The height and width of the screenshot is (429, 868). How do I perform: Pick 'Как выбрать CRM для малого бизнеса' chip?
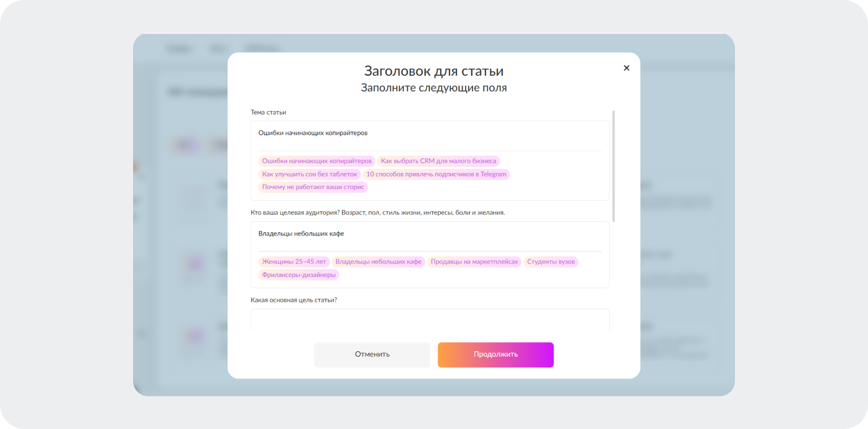(439, 161)
